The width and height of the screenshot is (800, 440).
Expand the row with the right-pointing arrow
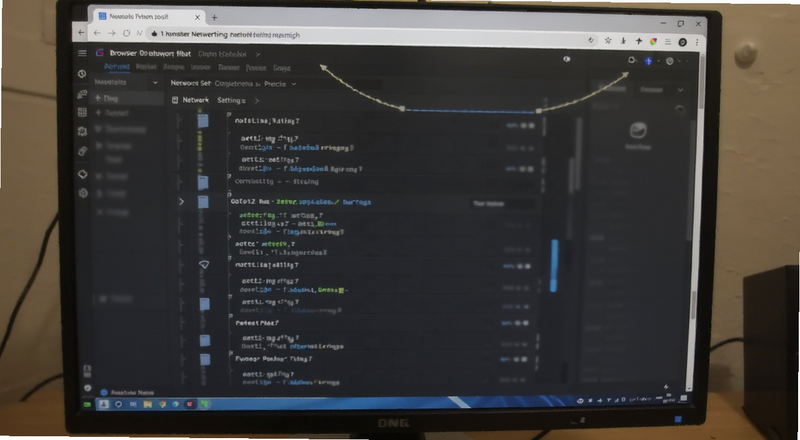coord(181,202)
